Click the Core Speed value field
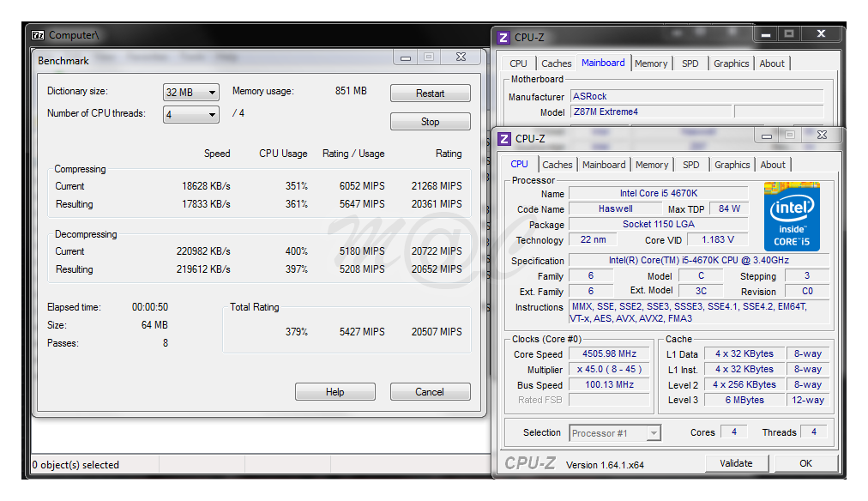This screenshot has width=868, height=501. tap(609, 354)
